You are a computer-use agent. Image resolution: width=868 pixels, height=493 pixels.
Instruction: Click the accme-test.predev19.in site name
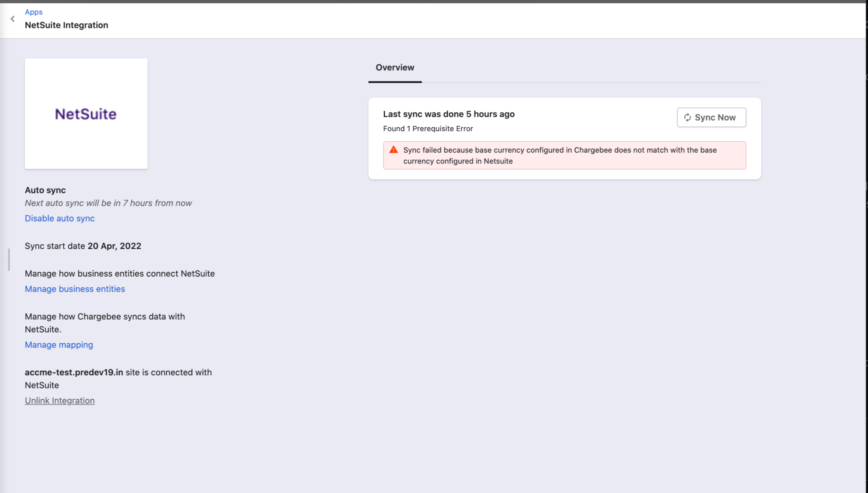(x=74, y=372)
